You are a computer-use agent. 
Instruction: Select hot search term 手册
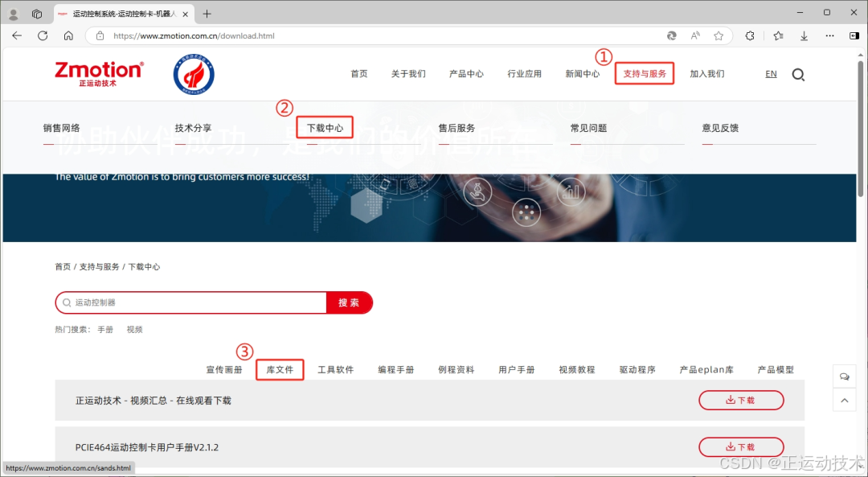point(105,329)
